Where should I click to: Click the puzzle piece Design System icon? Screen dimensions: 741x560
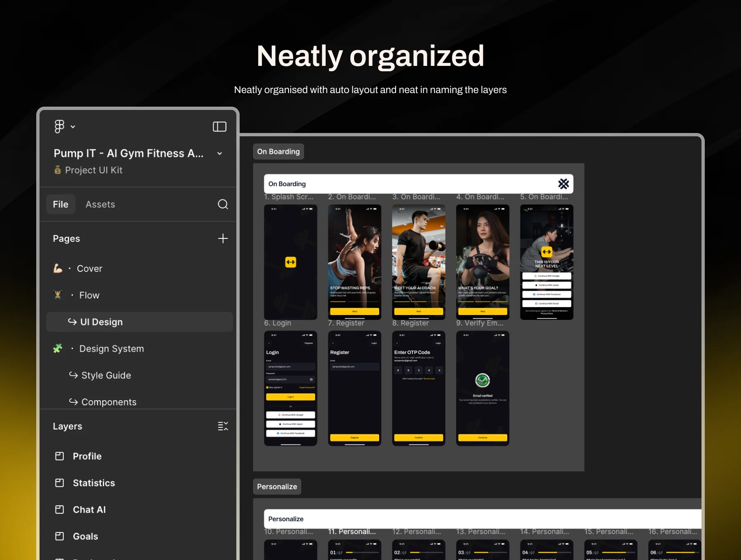58,348
